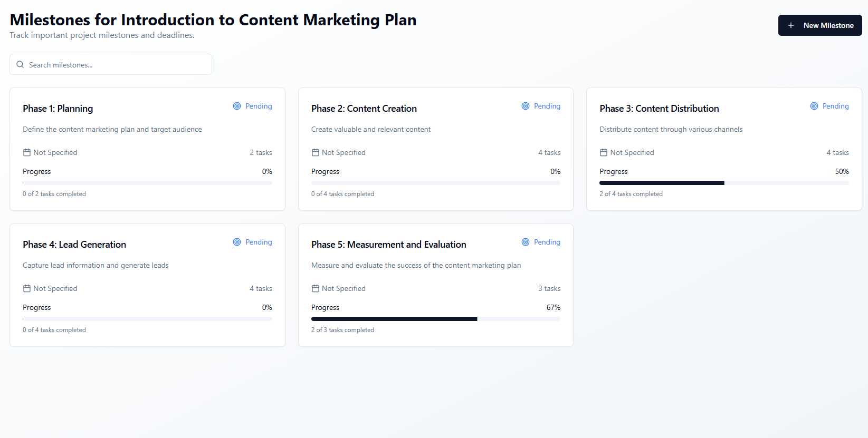
Task: Click the calendar icon in Phase 2 card
Action: click(316, 152)
